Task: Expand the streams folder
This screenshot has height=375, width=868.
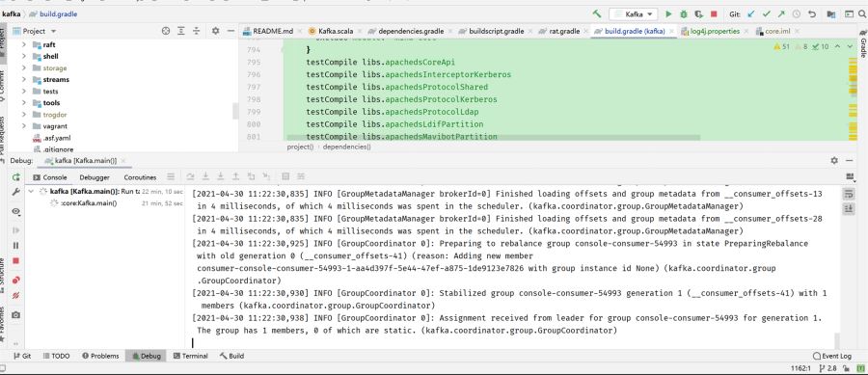Action: 24,80
